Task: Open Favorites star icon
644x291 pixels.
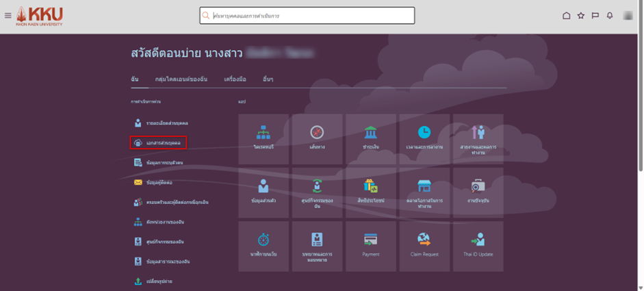Action: (580, 16)
